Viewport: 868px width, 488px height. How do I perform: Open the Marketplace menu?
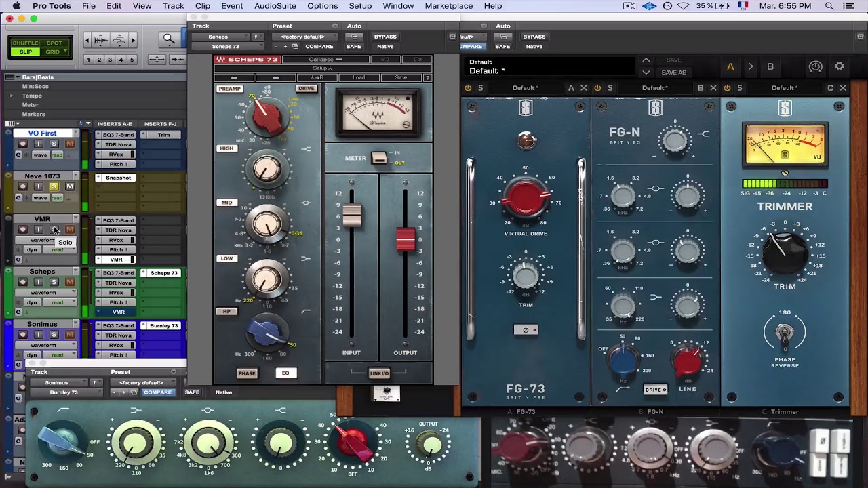pyautogui.click(x=448, y=6)
